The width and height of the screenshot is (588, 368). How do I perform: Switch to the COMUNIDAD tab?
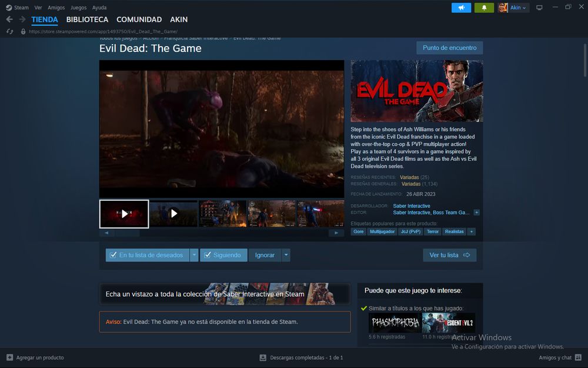coord(139,19)
